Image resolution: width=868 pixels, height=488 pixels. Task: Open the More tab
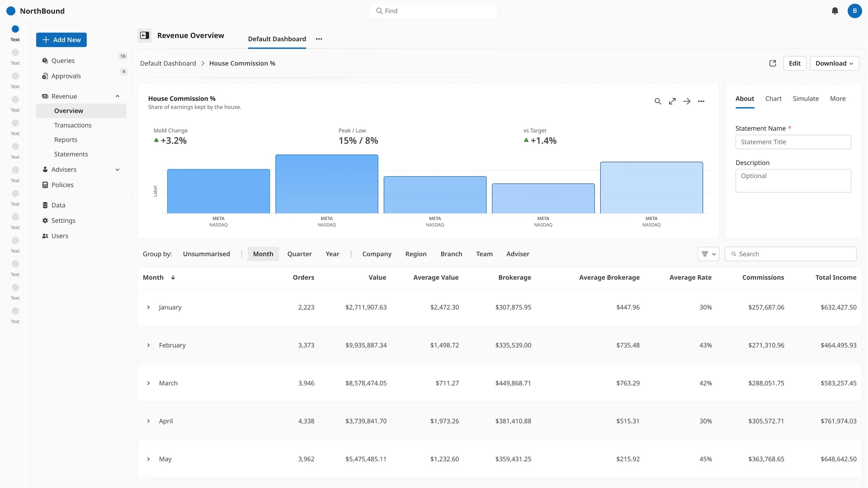pos(837,99)
